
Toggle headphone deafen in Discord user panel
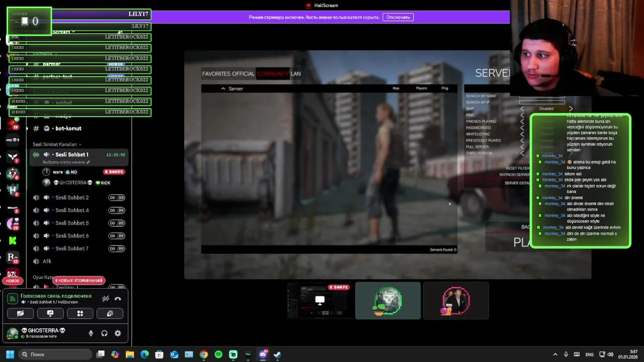pos(104,333)
